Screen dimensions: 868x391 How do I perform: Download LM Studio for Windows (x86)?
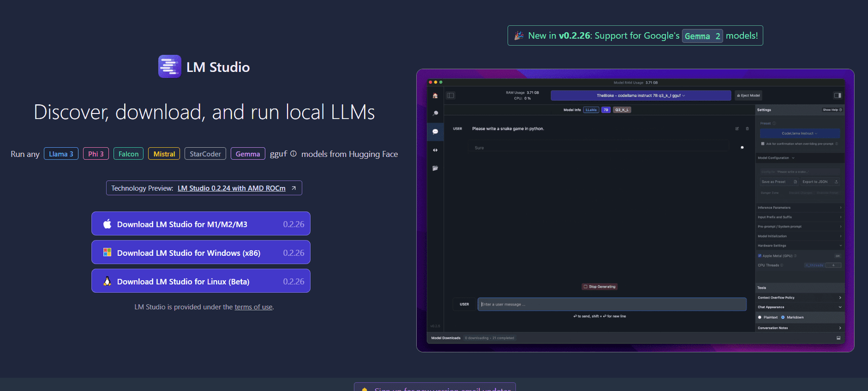point(201,253)
